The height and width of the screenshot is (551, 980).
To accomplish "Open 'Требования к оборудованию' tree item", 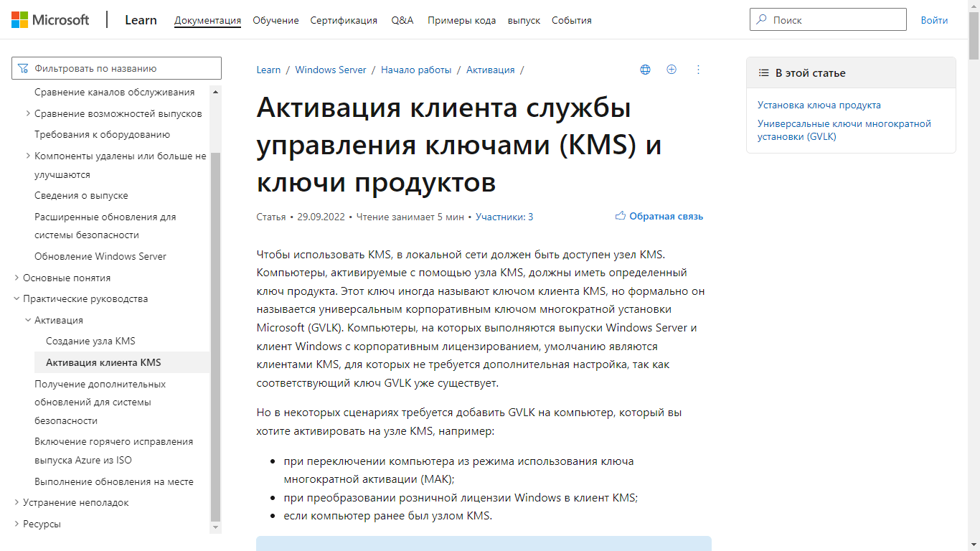I will [102, 134].
